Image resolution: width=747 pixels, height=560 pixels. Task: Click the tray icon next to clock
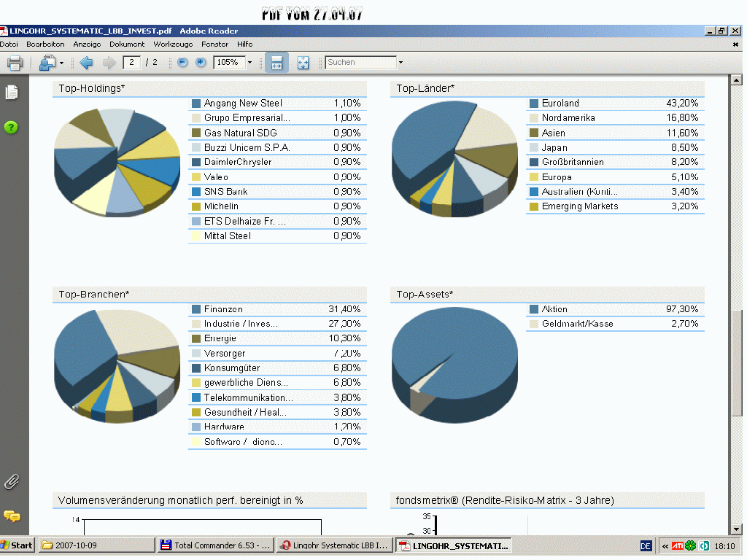(704, 545)
